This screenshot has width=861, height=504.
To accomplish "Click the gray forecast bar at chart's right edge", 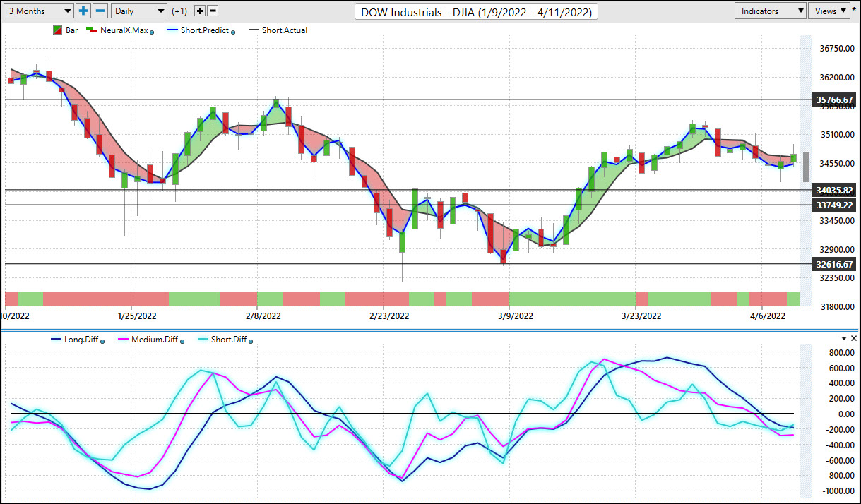I will point(806,167).
